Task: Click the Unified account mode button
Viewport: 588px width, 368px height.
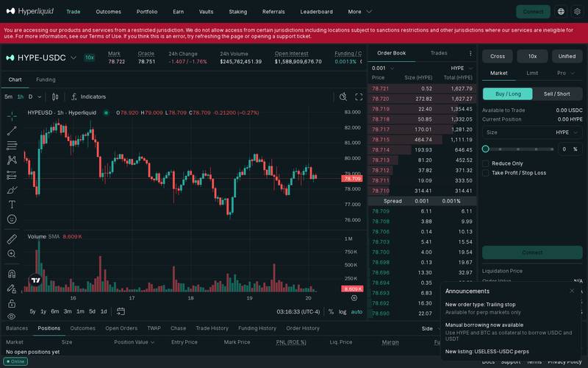Action: coord(567,57)
